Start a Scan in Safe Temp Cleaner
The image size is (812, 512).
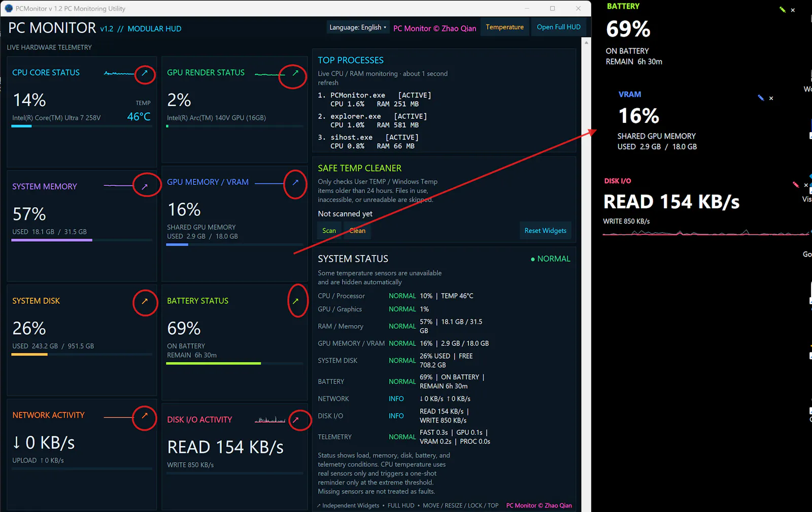(x=329, y=231)
